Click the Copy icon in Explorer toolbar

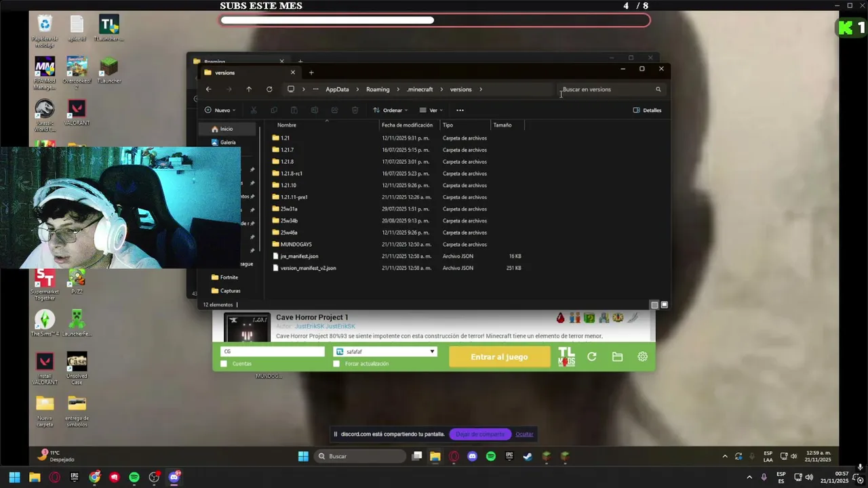pyautogui.click(x=274, y=110)
